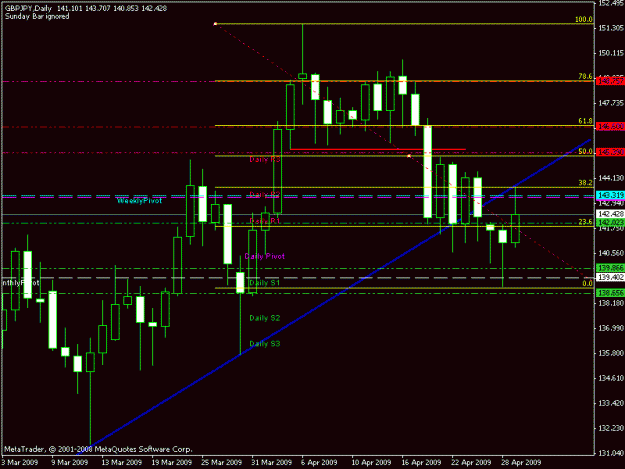Click the green 139.886 price tag
Image resolution: width=625 pixels, height=469 pixels.
click(610, 268)
